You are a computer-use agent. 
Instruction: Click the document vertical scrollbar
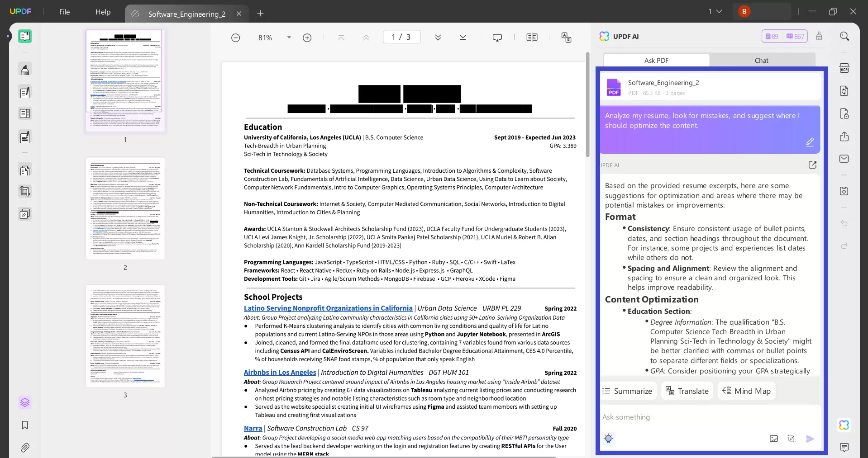[x=587, y=105]
